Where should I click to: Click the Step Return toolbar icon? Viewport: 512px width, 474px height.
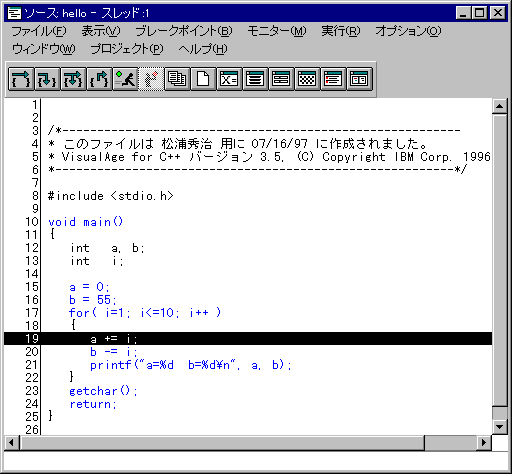tap(99, 79)
